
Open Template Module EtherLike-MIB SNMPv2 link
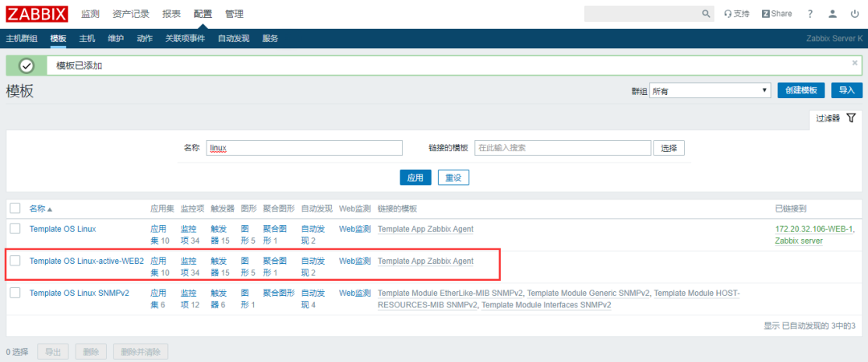pos(451,293)
